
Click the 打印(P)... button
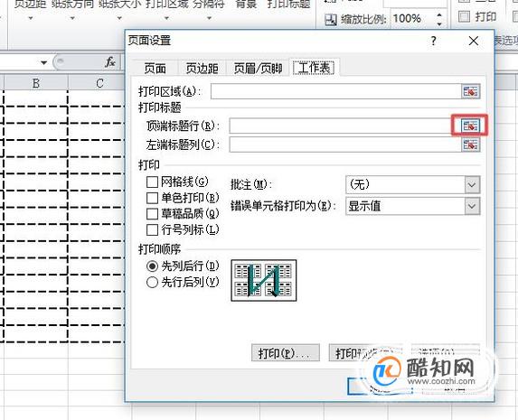(286, 353)
